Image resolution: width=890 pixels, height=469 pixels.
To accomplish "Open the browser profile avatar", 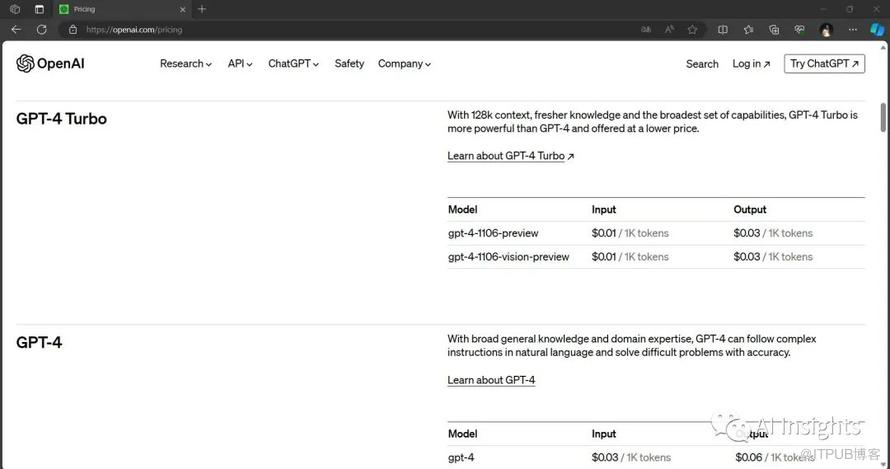I will pos(826,30).
